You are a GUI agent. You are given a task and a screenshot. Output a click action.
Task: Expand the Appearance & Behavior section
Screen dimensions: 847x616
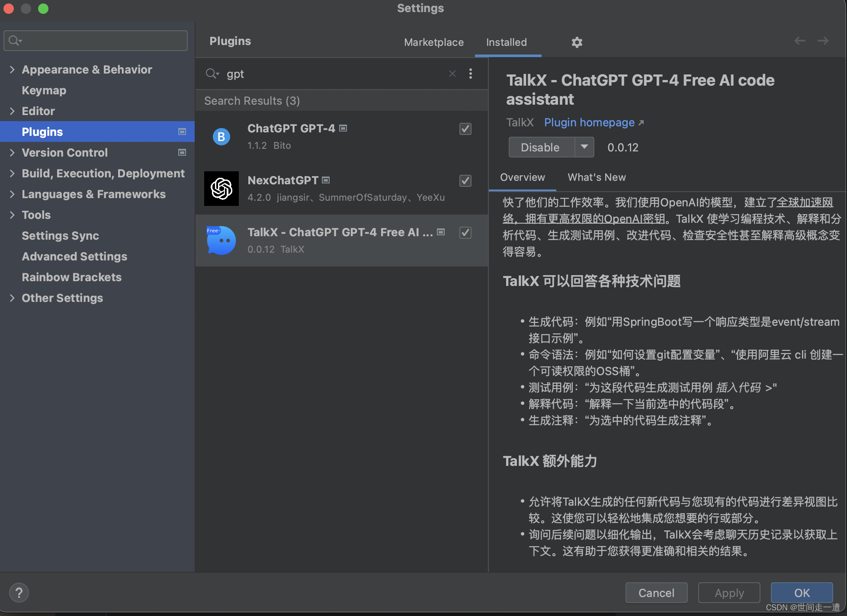point(12,68)
